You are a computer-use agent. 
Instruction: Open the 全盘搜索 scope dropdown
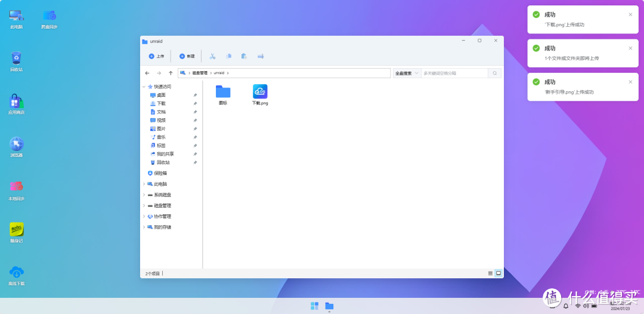(x=407, y=73)
